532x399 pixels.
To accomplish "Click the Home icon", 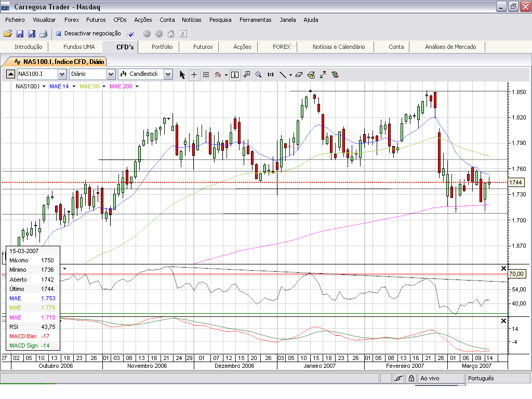I will coord(171,34).
